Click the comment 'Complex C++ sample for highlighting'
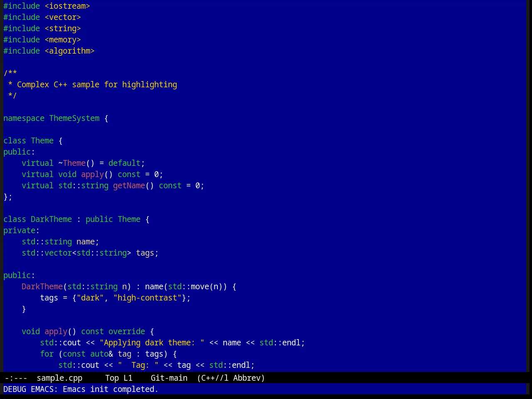This screenshot has height=399, width=532. [97, 84]
